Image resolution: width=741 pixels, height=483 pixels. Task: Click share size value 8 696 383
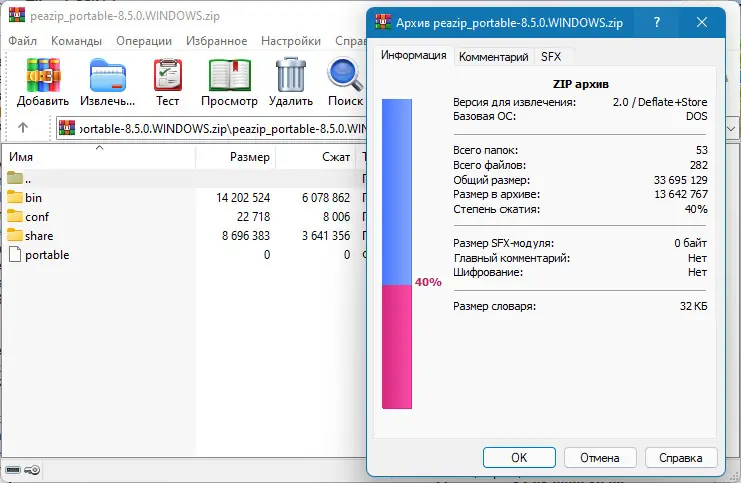point(246,235)
